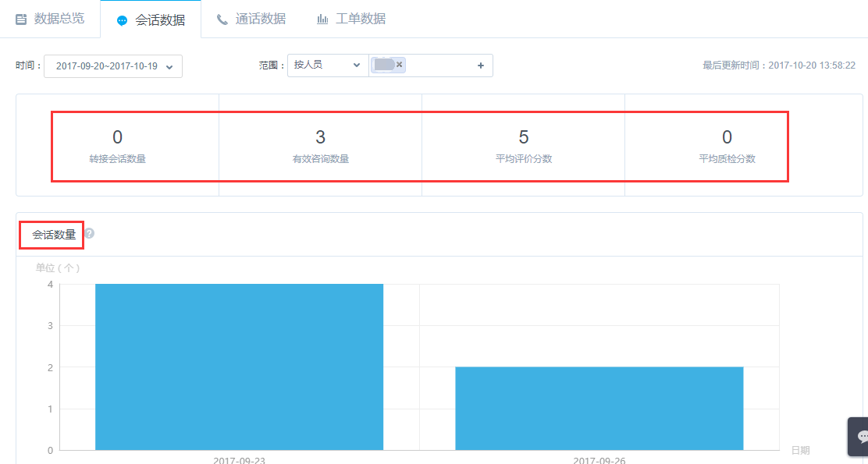Click the 转接会话数量 label
Image resolution: width=868 pixels, height=464 pixels.
(117, 159)
